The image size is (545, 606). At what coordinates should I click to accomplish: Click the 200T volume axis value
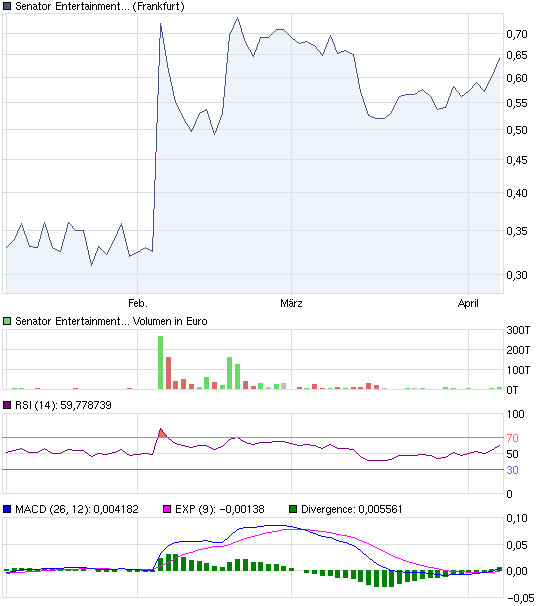coord(518,351)
